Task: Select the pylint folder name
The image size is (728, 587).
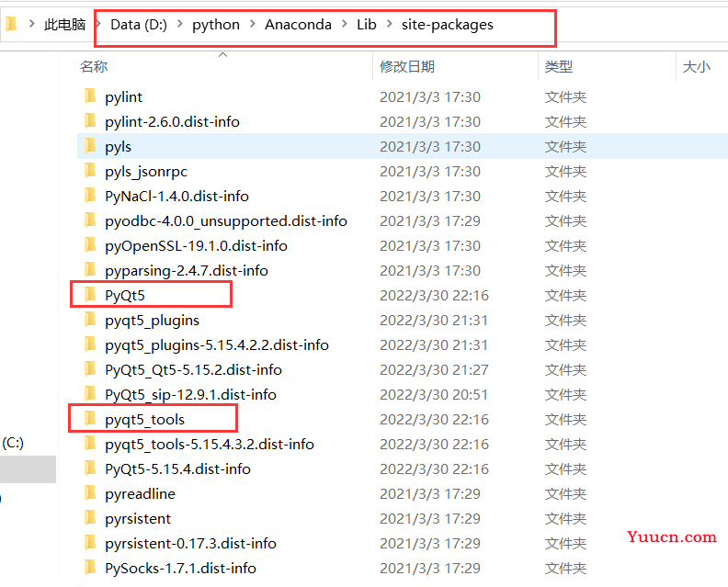Action: click(x=123, y=97)
